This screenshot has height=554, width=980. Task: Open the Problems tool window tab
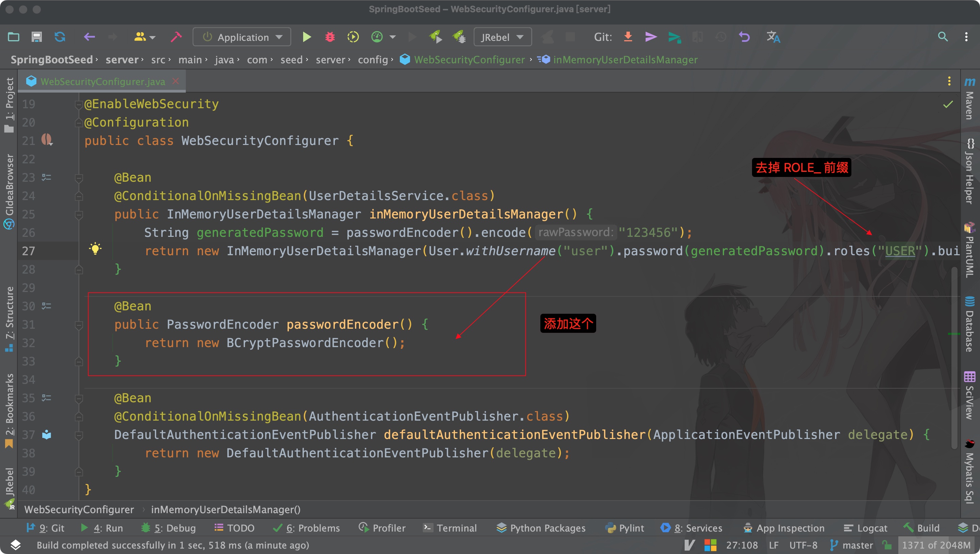pos(307,528)
